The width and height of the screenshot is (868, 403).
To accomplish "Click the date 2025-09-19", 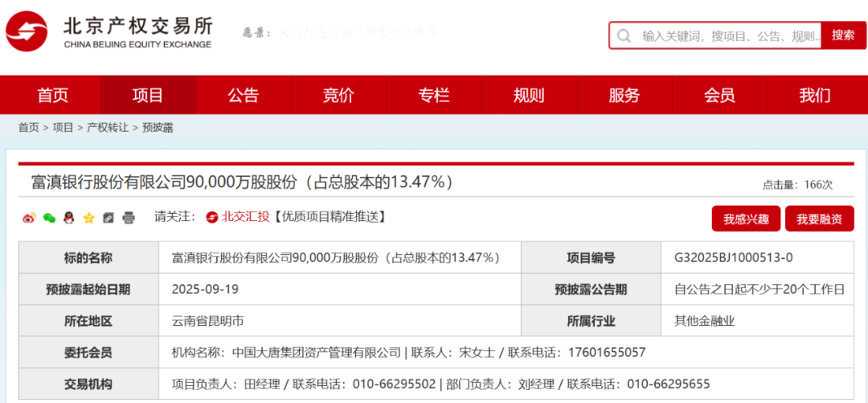I will click(x=205, y=289).
